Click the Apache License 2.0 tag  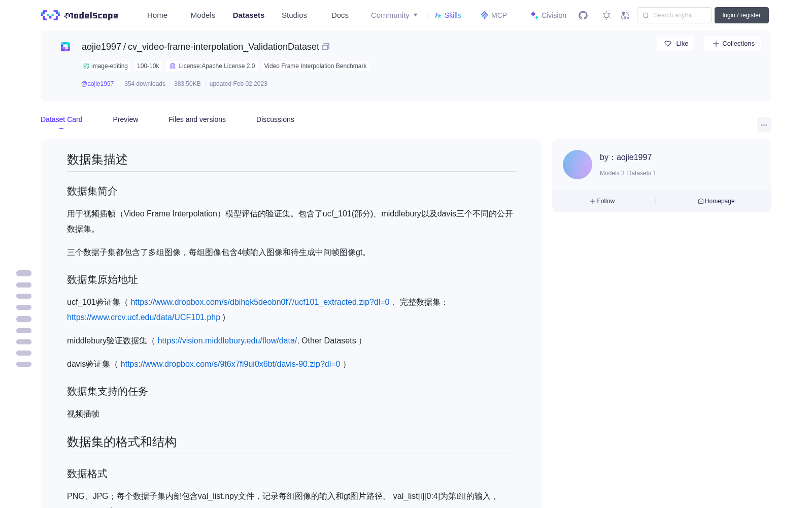tap(212, 66)
